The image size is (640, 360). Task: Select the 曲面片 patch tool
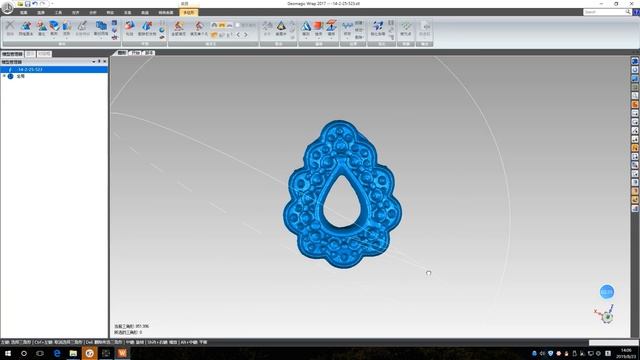coord(280,28)
